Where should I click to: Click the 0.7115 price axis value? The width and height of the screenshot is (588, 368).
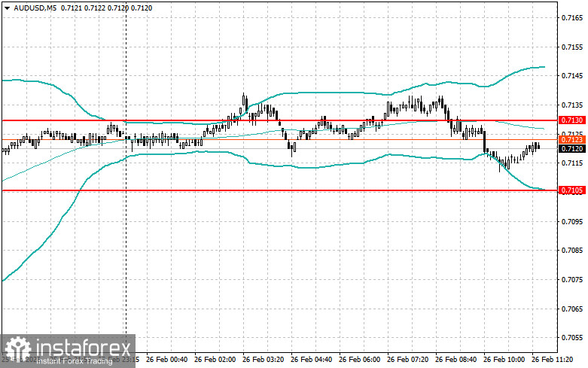coord(572,163)
